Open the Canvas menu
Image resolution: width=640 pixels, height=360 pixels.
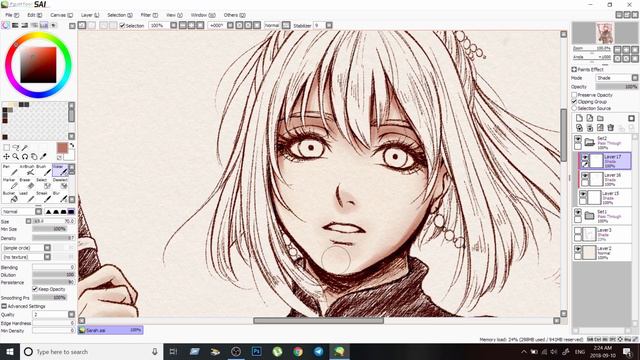(61, 15)
